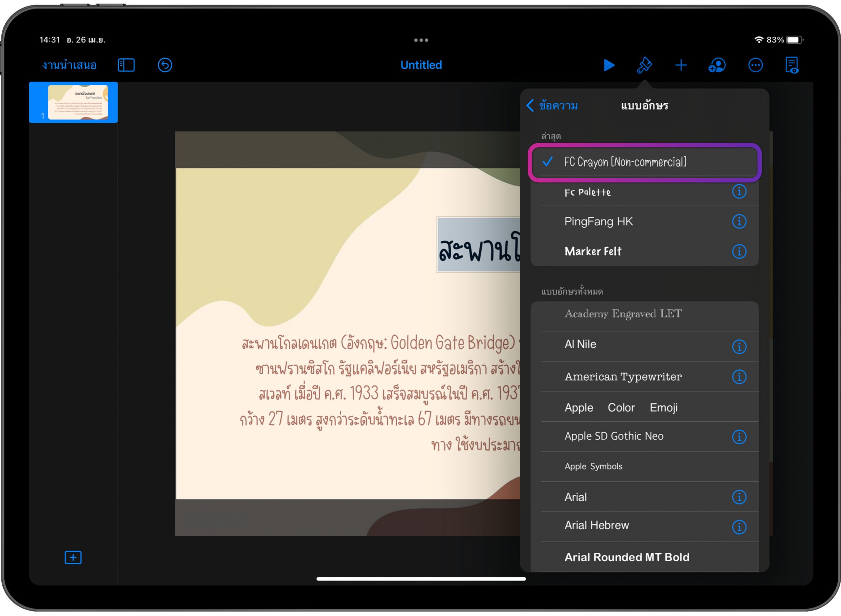Screen dimensions: 841x616
Task: Tap the Untitled presentation title
Action: (421, 65)
